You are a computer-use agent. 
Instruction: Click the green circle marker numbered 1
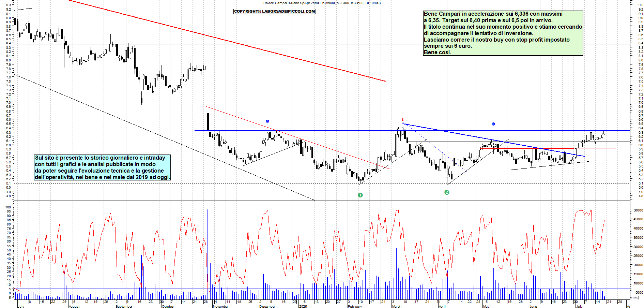pyautogui.click(x=360, y=195)
